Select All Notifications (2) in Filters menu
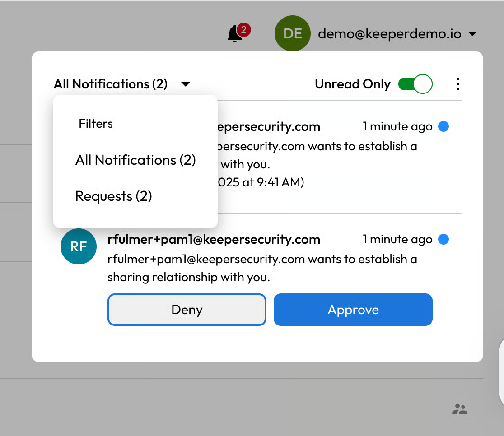Viewport: 504px width, 436px height. 135,160
